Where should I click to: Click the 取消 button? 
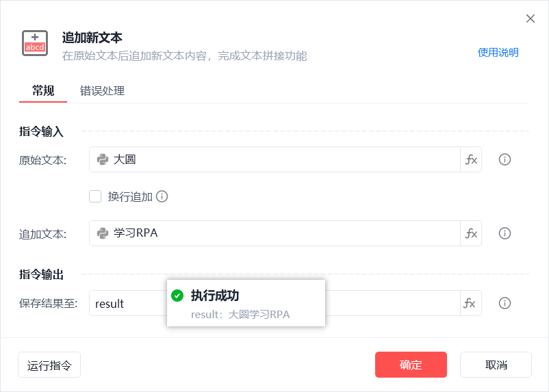click(496, 365)
